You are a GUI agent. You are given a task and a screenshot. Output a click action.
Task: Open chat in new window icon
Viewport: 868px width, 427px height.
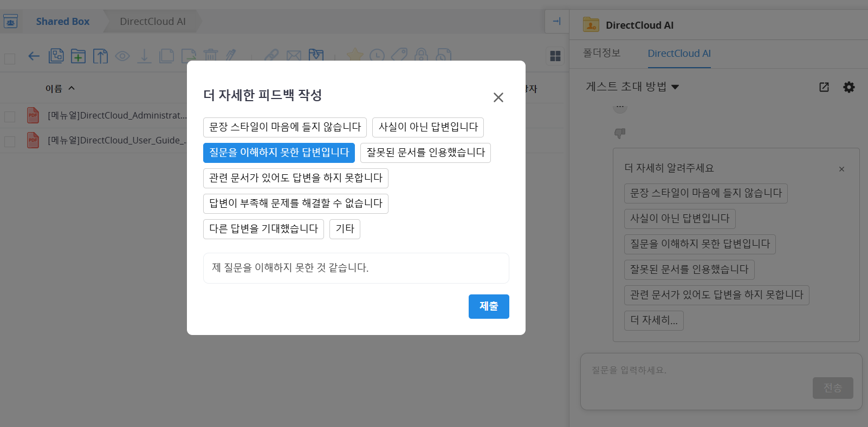click(x=824, y=87)
